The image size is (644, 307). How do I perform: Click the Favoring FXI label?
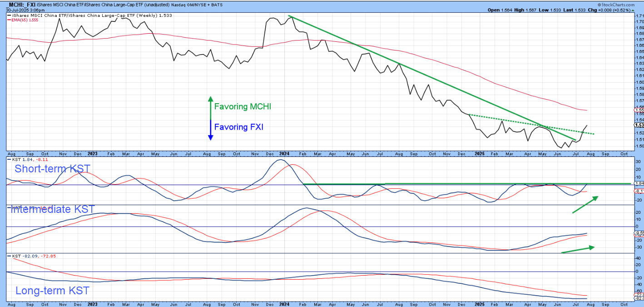[238, 127]
